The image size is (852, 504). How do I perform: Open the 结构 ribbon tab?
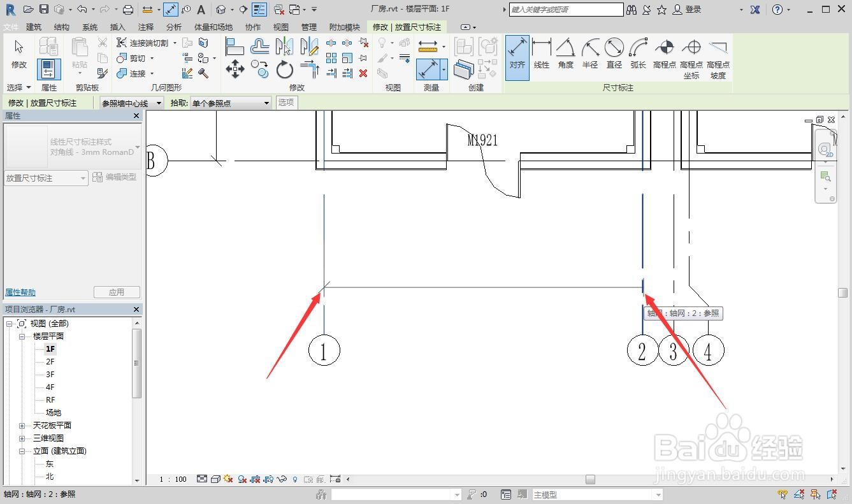(x=62, y=27)
